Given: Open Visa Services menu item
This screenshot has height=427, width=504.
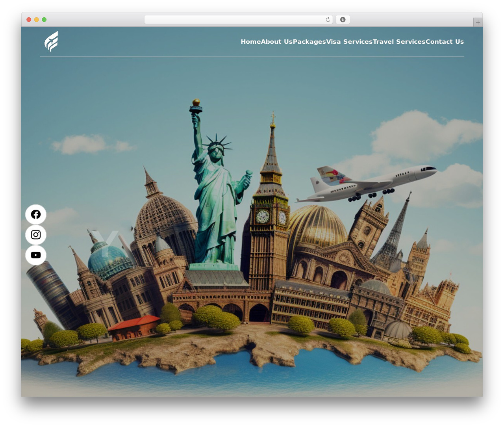Looking at the screenshot, I should pos(349,42).
